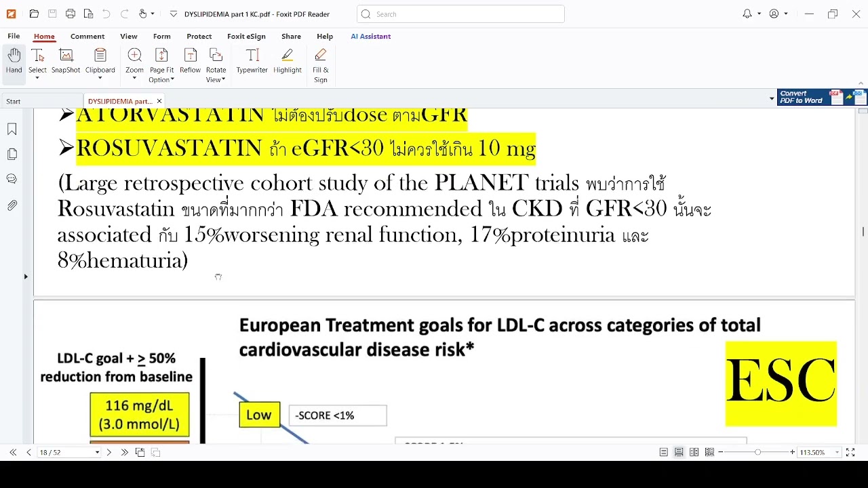Open the Comments side panel
The width and height of the screenshot is (868, 488).
pos(12,179)
